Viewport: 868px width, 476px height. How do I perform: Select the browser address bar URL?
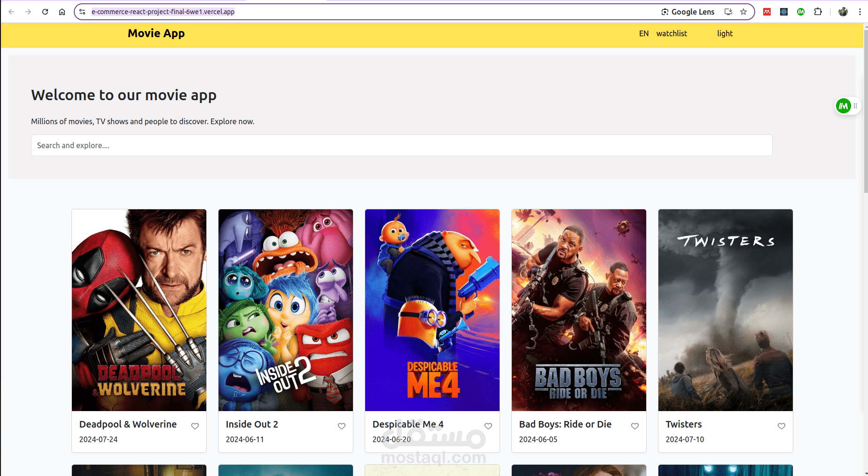(163, 12)
